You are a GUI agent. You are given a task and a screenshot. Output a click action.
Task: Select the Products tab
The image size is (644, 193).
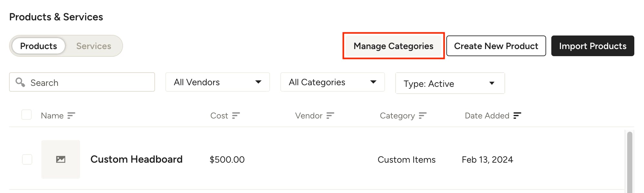(38, 46)
